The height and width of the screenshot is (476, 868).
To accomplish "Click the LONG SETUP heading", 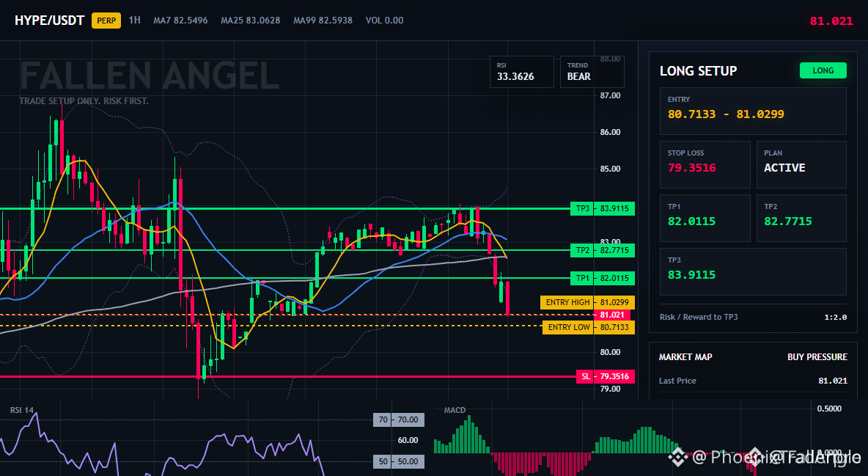I will [698, 71].
